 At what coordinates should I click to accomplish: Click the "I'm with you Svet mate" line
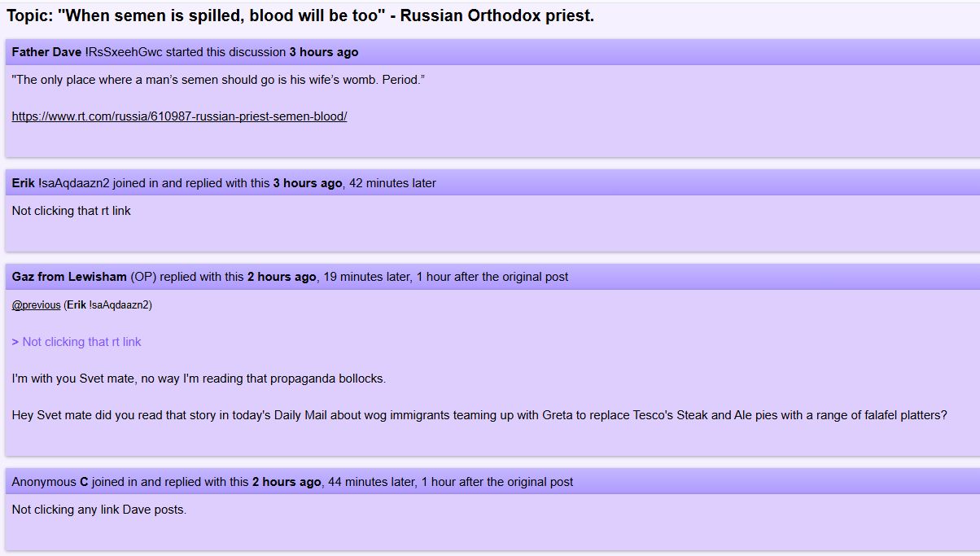(x=199, y=379)
